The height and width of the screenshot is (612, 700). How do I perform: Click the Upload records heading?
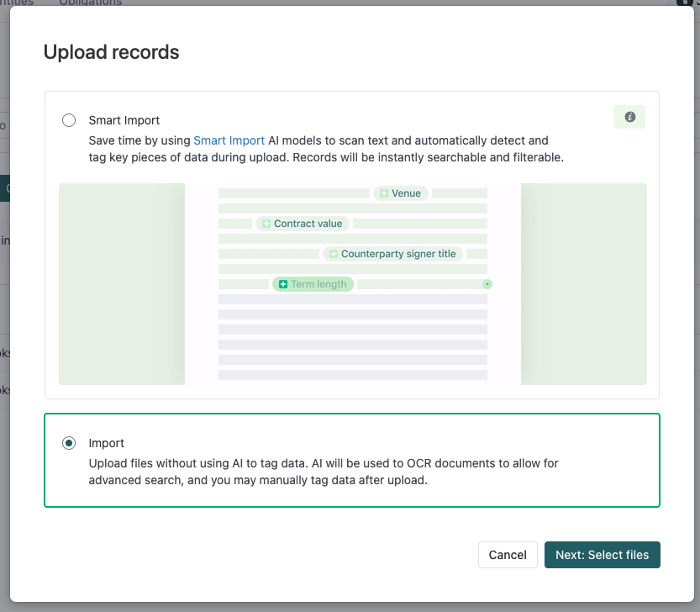point(111,52)
